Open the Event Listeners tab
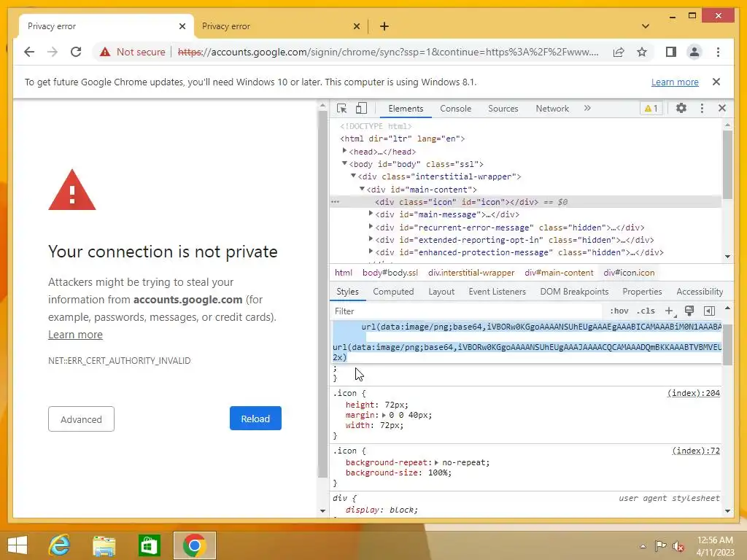This screenshot has height=560, width=747. pos(497,292)
